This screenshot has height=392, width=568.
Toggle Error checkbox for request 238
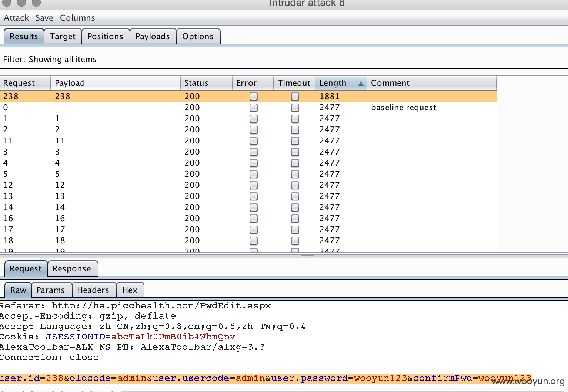[x=254, y=96]
